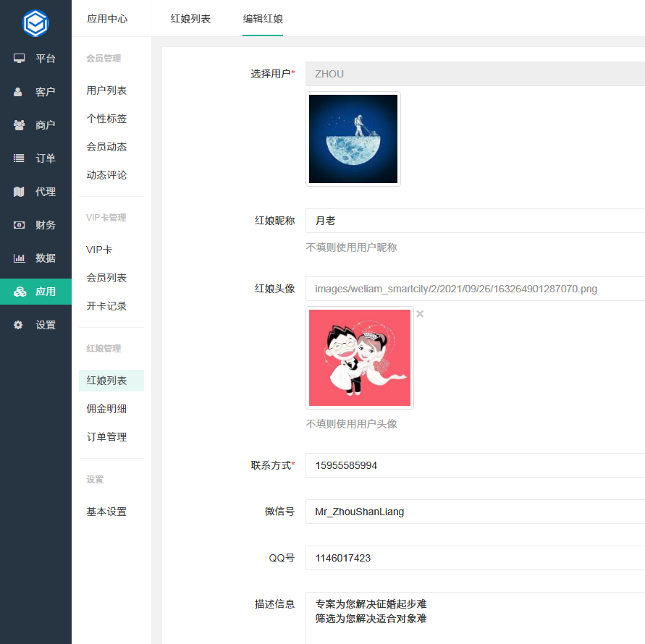Image resolution: width=645 pixels, height=644 pixels.
Task: Click the 选择用户 field showing ZHOU
Action: click(475, 74)
